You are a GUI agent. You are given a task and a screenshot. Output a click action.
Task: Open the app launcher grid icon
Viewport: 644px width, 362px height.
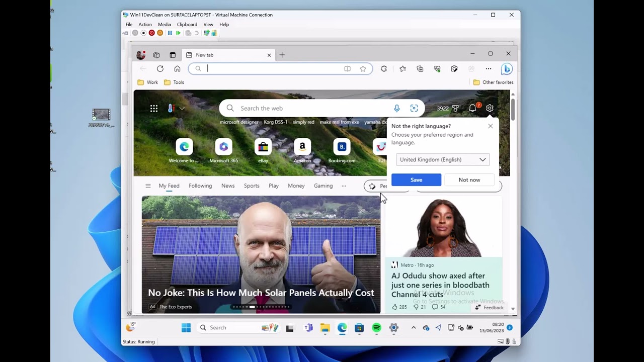click(154, 108)
